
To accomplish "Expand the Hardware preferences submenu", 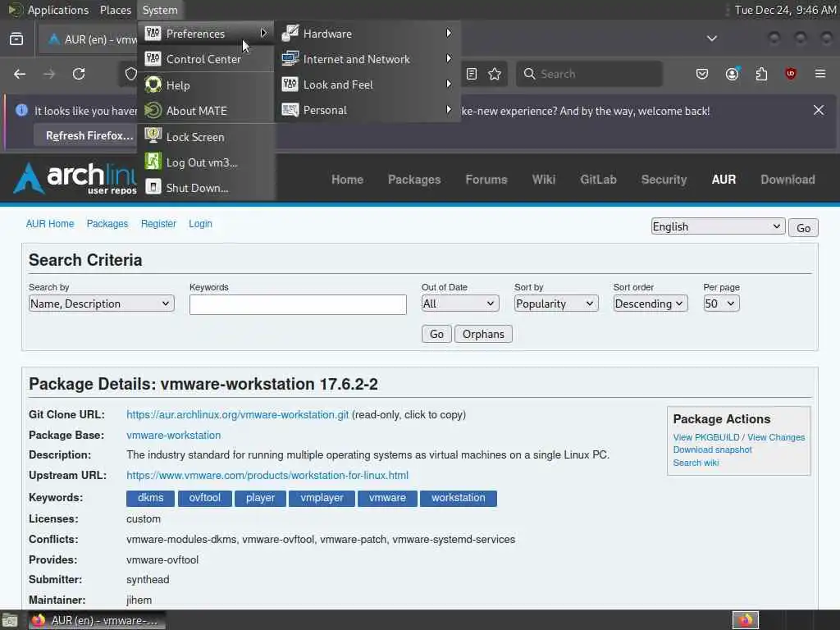I will 367,33.
